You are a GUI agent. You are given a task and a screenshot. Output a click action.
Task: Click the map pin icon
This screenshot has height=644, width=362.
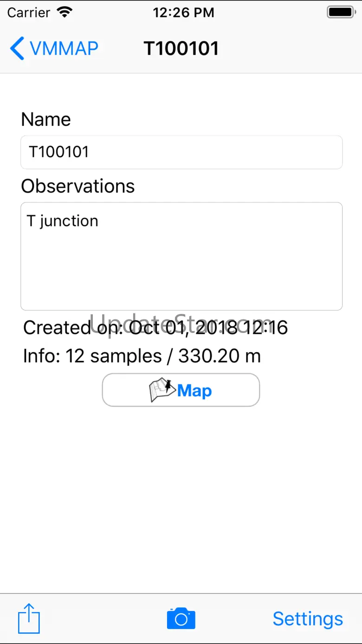[162, 390]
